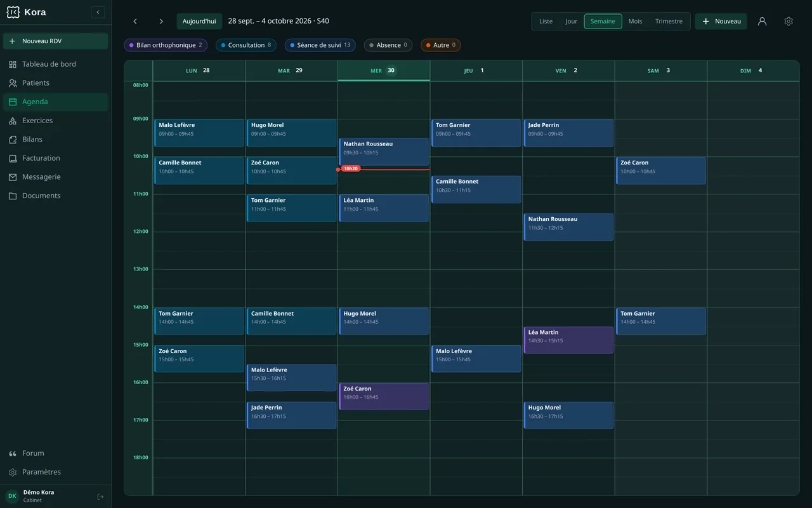
Task: Select the Agenda sidebar item
Action: (56, 102)
